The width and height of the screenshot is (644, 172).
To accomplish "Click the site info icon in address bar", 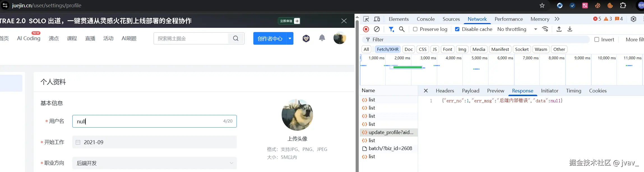I will click(5, 5).
